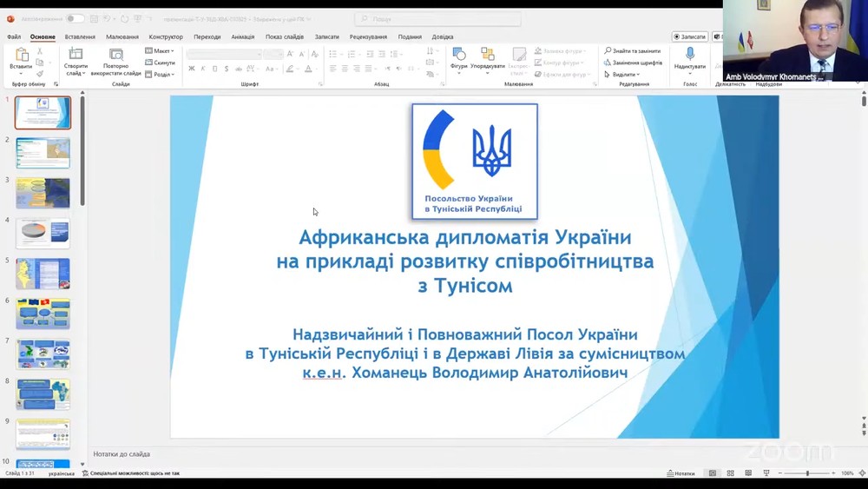Screen dimensions: 868x489
Task: Open clipboard group dialog launcher
Action: tap(56, 84)
